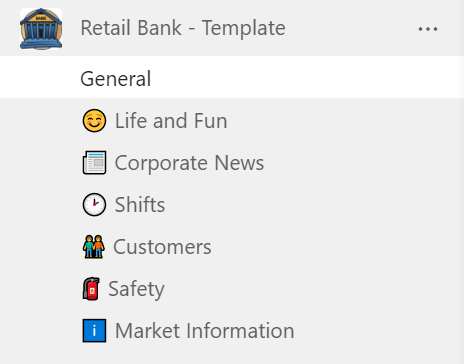
Task: Open the Corporate News channel
Action: (x=232, y=163)
